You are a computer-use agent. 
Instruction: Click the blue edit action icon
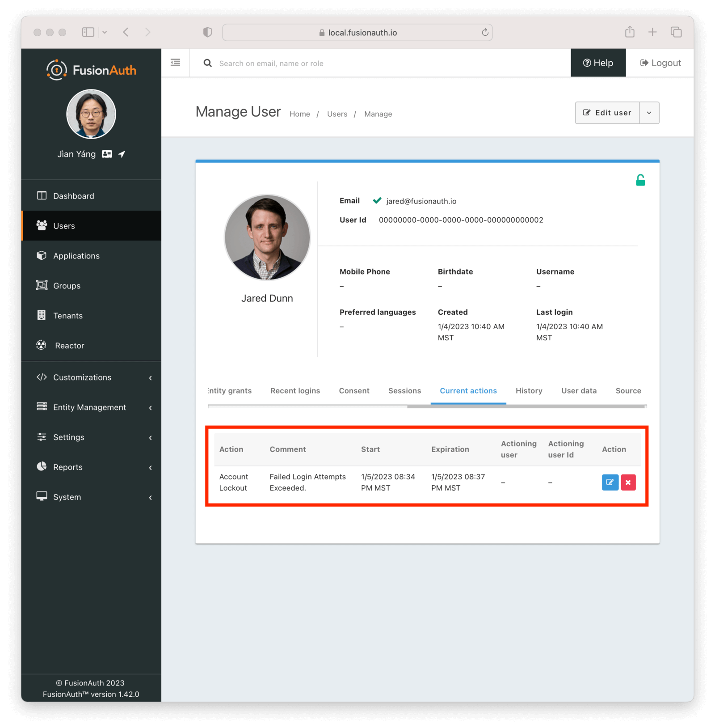[610, 483]
